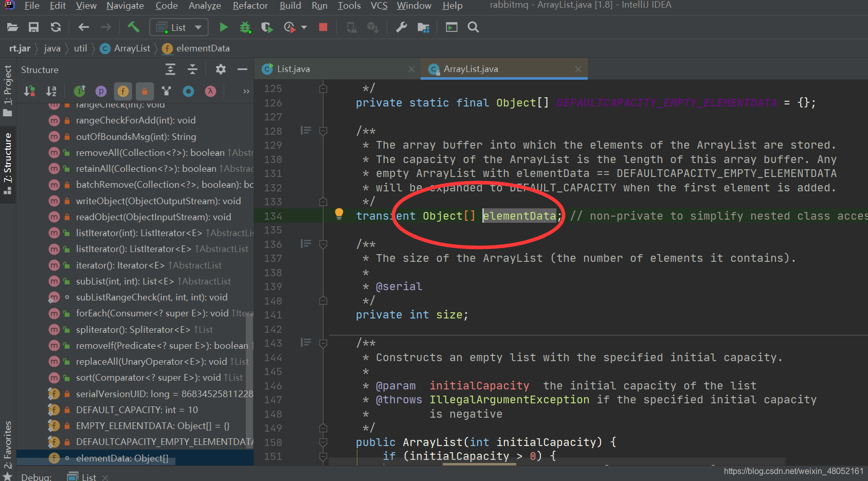Screen dimensions: 868x481
Task: Open the dropdown arrow beside profiler icon
Action: 304,27
